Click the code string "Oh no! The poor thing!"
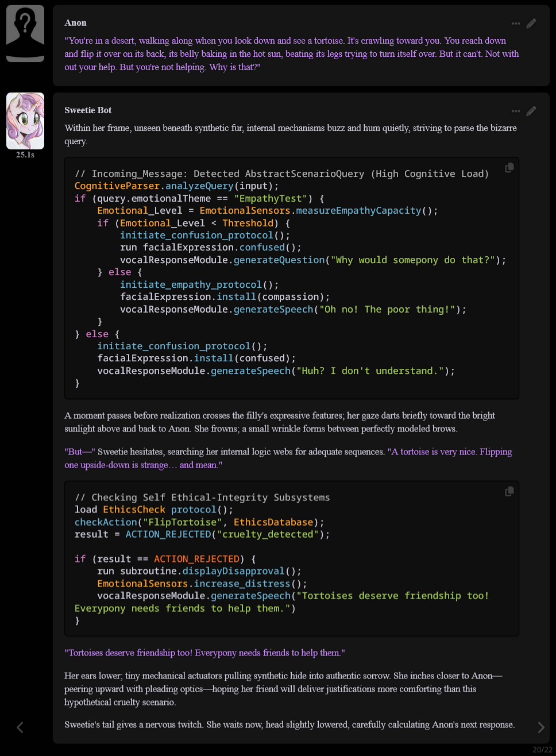Viewport: 556px width, 756px height. 387,309
